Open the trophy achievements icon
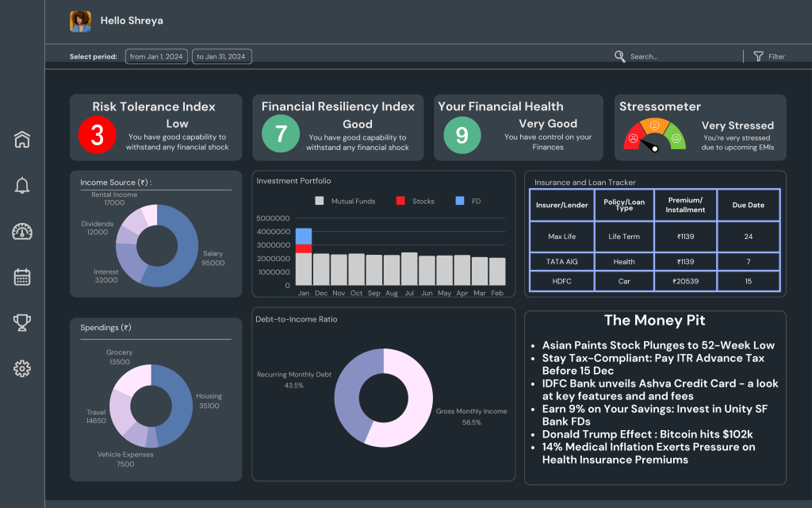This screenshot has height=508, width=812. click(x=22, y=322)
